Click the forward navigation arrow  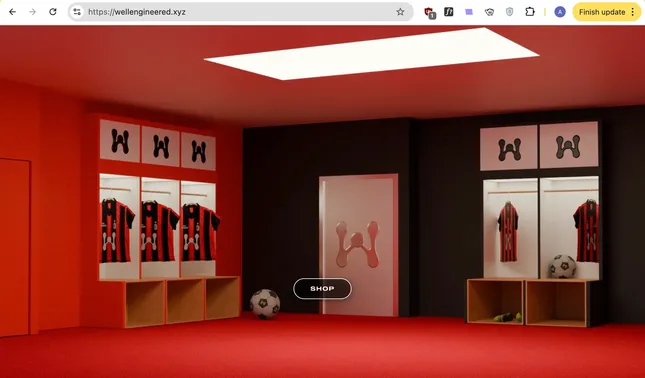pyautogui.click(x=32, y=12)
